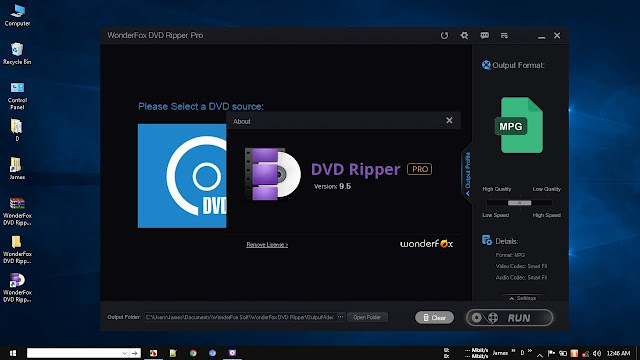Click the RUN button
This screenshot has width=640, height=360.
[510, 318]
